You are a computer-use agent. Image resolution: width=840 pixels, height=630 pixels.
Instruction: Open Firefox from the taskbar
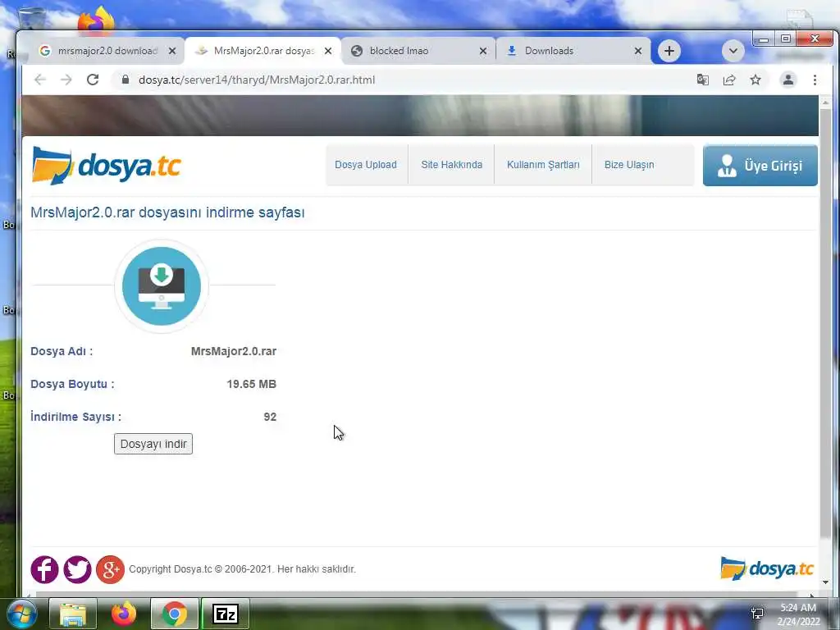pyautogui.click(x=124, y=614)
